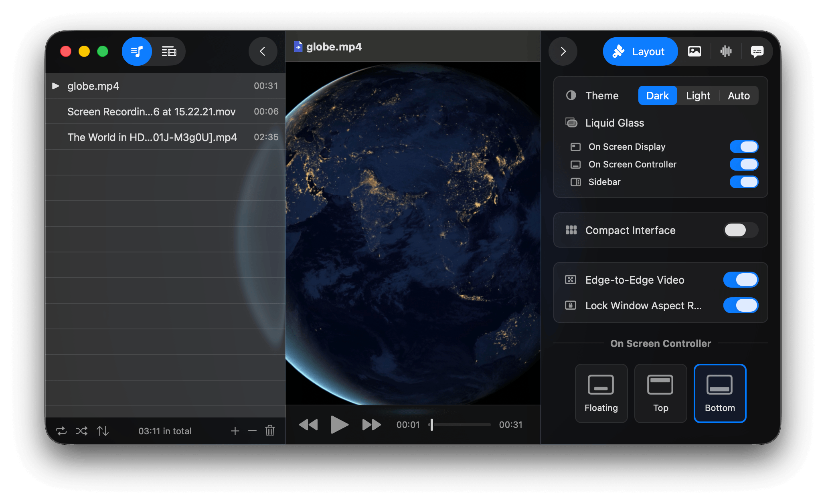Select The World in HD playlist item

pos(165,137)
